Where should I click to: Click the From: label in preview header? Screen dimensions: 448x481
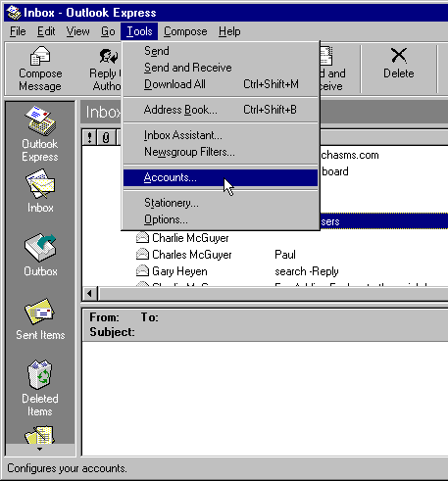[x=104, y=317]
